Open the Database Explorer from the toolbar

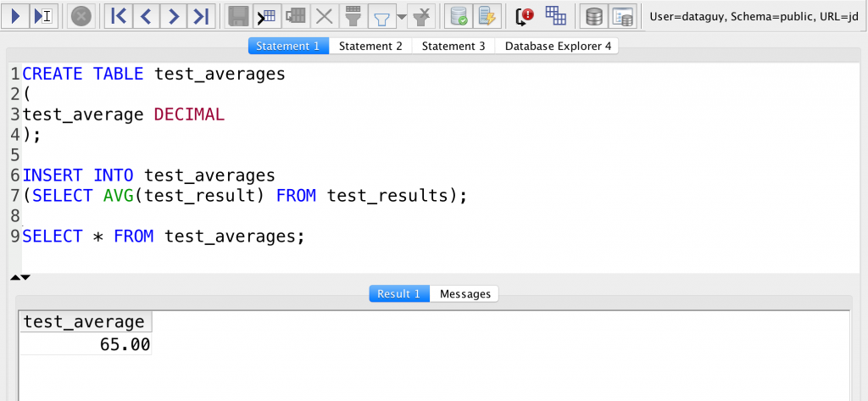[x=595, y=15]
